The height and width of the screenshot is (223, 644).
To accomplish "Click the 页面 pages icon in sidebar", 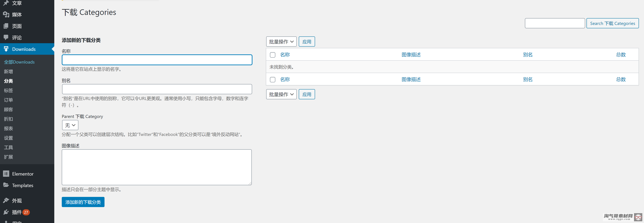I will point(6,26).
